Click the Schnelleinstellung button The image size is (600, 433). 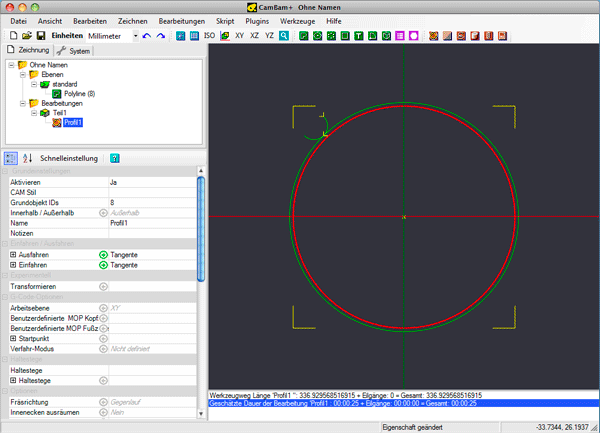tap(69, 158)
